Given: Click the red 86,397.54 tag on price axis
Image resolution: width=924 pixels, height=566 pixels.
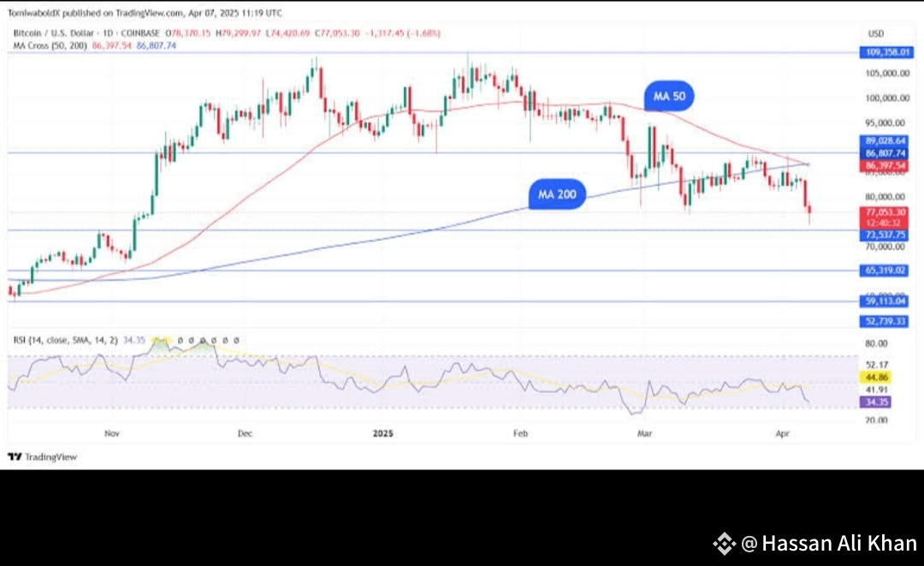Looking at the screenshot, I should pos(885,165).
